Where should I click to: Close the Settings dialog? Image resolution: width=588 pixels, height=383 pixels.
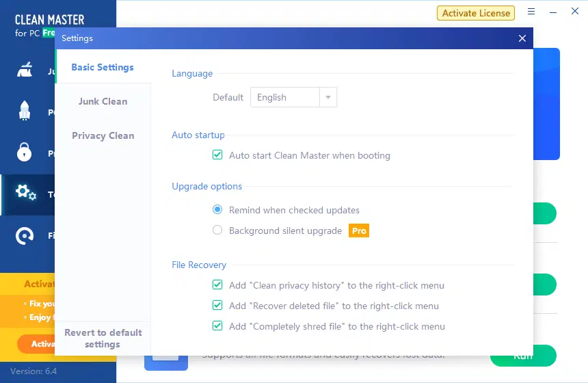coord(522,38)
